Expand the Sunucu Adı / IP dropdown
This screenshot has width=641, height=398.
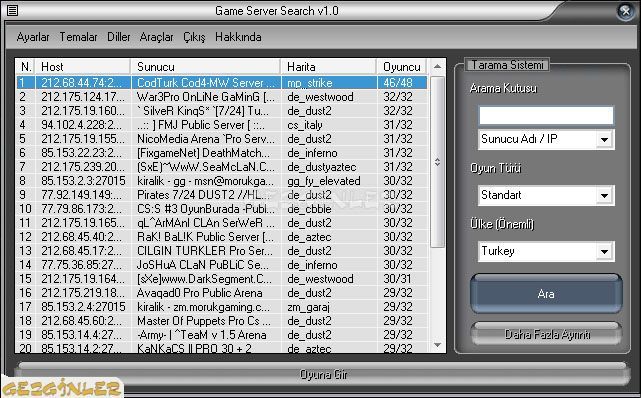pyautogui.click(x=605, y=140)
